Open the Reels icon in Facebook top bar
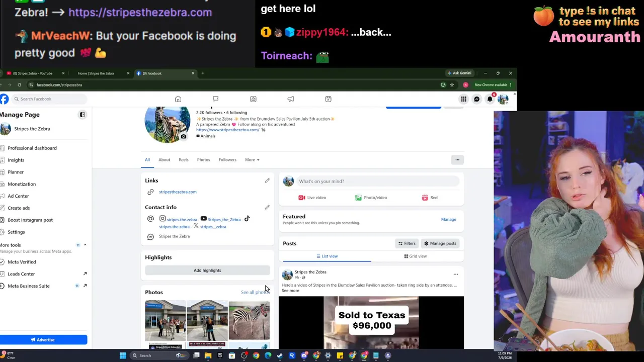Screen dimensions: 644x362 tap(328, 99)
